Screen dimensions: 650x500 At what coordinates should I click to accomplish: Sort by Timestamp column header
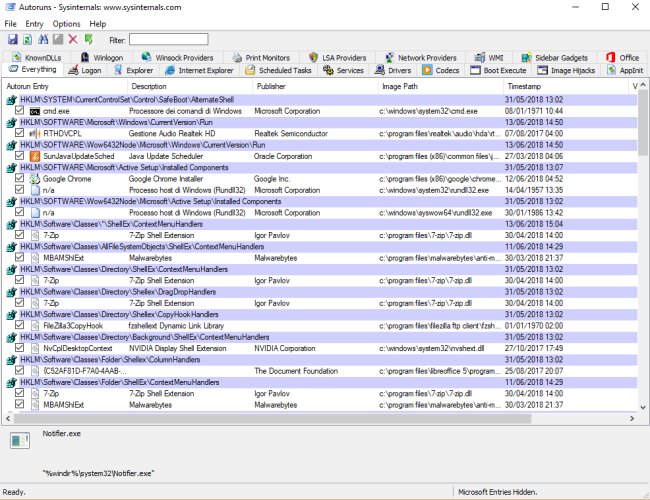[x=566, y=86]
